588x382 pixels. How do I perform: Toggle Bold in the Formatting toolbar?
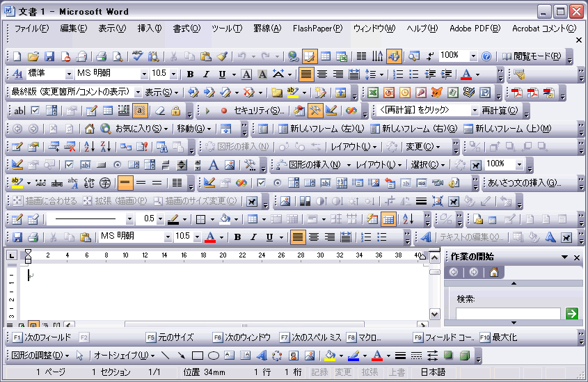190,74
